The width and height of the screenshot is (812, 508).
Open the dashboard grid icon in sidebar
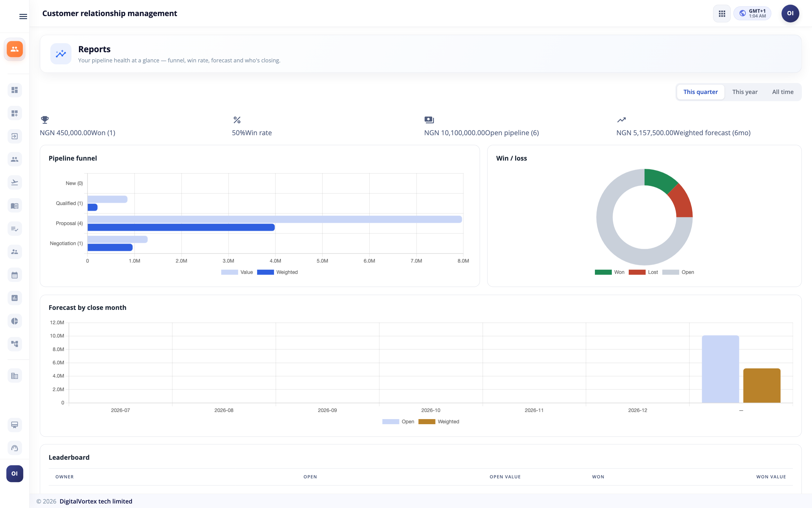point(15,90)
